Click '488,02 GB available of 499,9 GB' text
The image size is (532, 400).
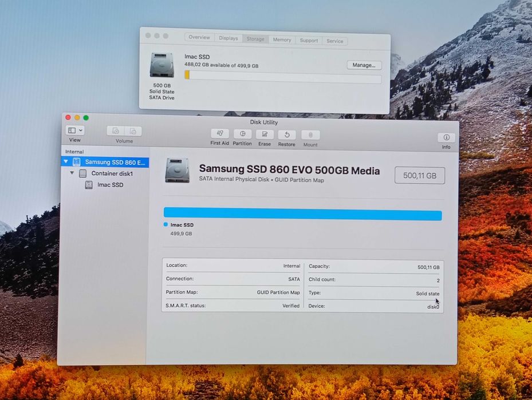coord(222,65)
